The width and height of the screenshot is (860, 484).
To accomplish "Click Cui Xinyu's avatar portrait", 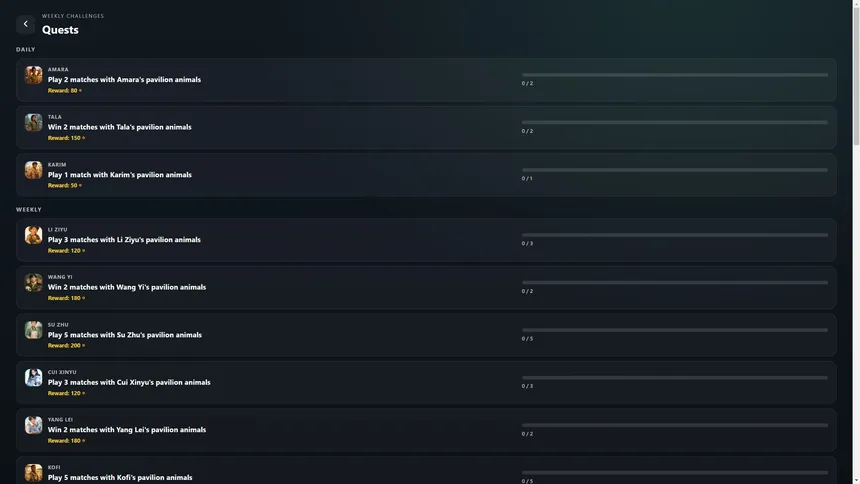I will click(33, 378).
